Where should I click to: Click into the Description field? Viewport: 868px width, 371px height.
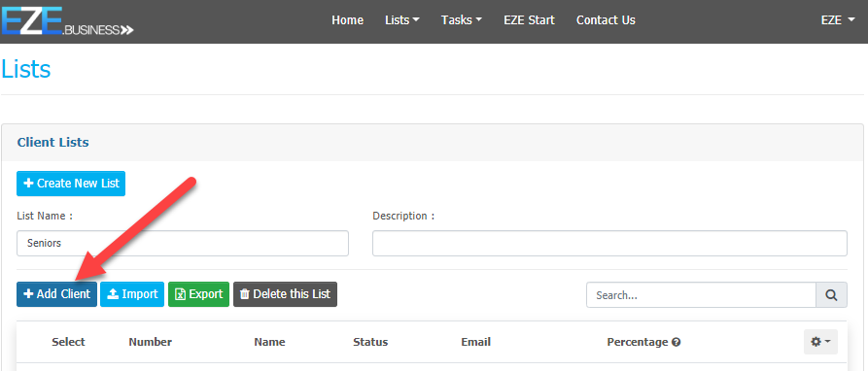click(x=609, y=243)
